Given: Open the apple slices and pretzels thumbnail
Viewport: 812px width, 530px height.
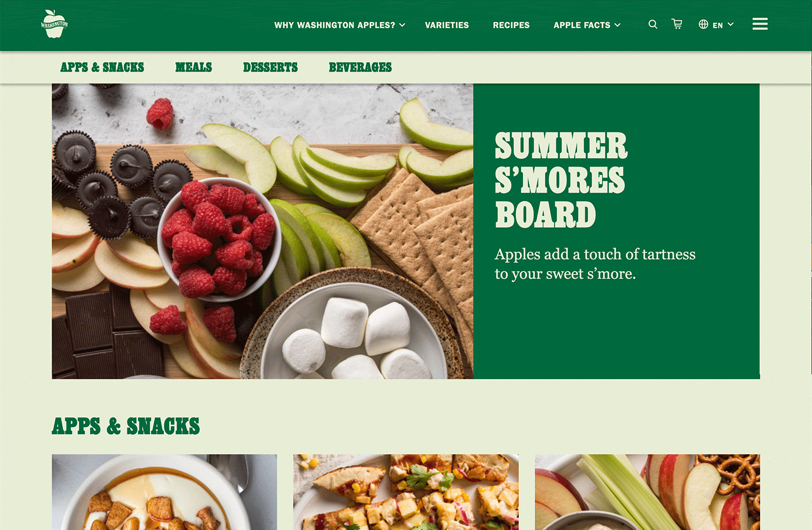Looking at the screenshot, I should (x=648, y=492).
